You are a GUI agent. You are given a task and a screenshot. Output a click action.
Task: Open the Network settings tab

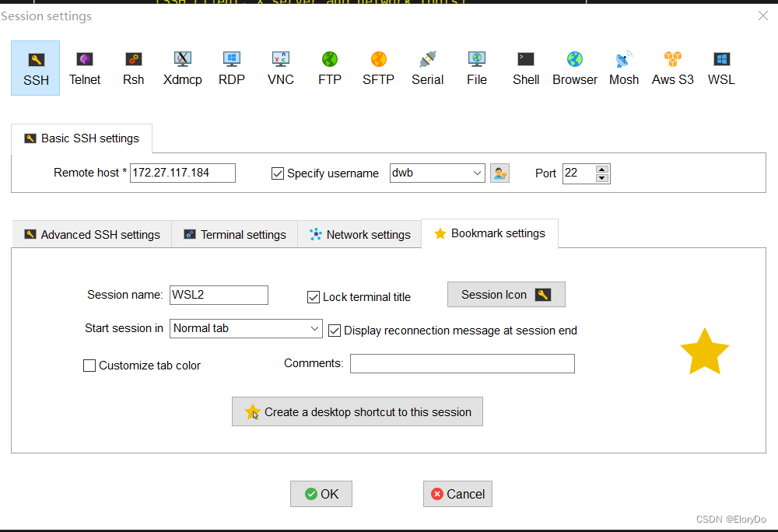359,233
